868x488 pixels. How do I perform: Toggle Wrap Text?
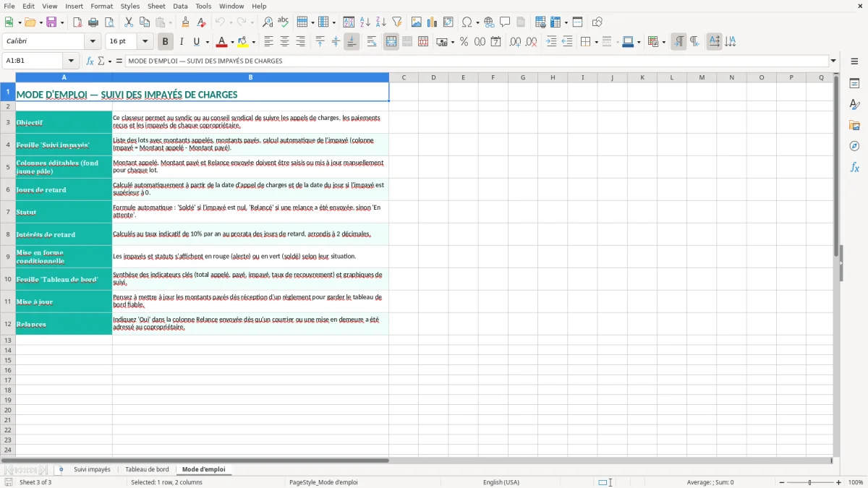point(372,42)
